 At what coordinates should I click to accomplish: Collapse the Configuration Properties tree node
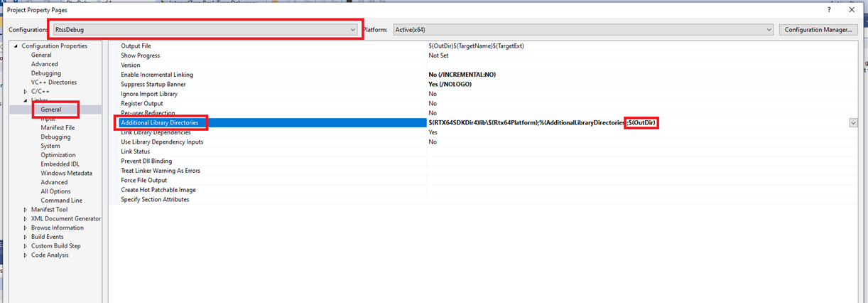(x=16, y=46)
